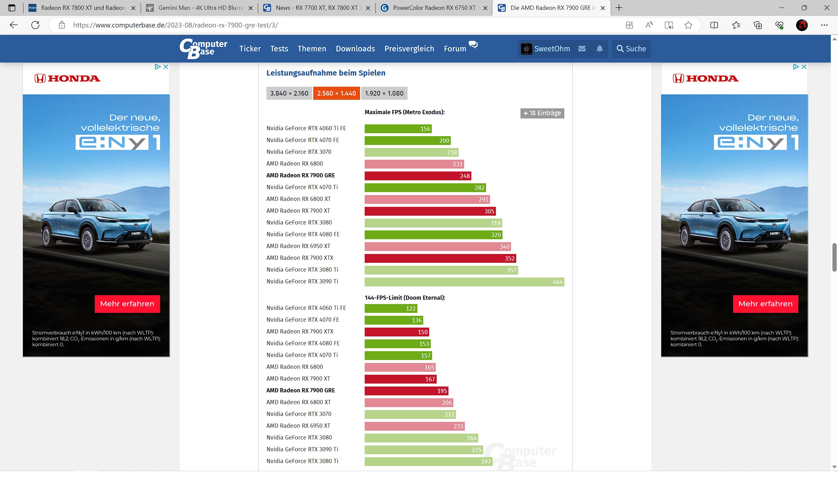The height and width of the screenshot is (504, 838).
Task: Open the Suche search box
Action: click(x=631, y=48)
